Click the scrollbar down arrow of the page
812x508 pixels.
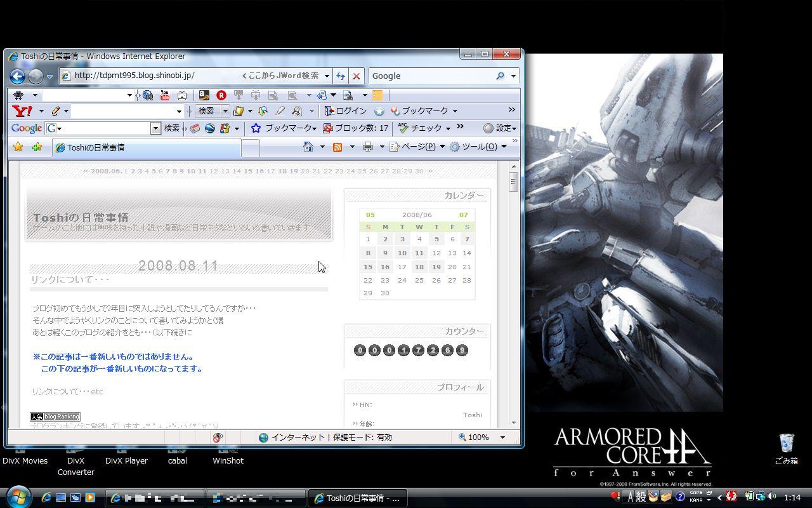[513, 422]
